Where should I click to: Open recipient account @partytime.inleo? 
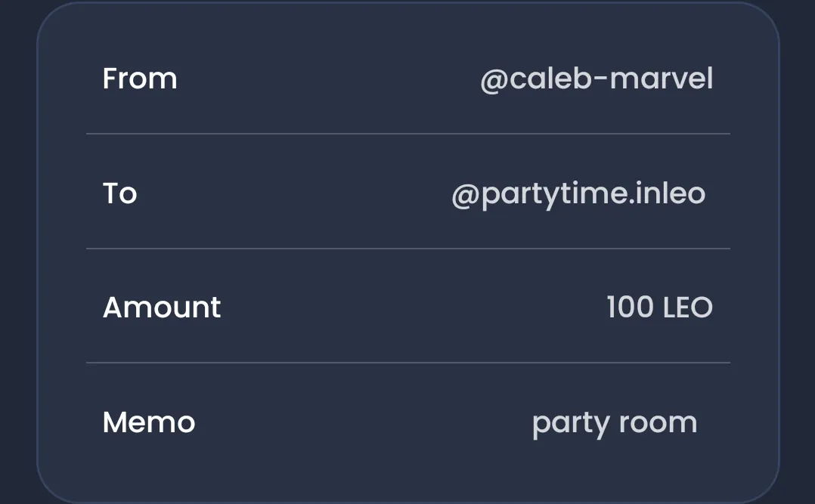pos(578,195)
